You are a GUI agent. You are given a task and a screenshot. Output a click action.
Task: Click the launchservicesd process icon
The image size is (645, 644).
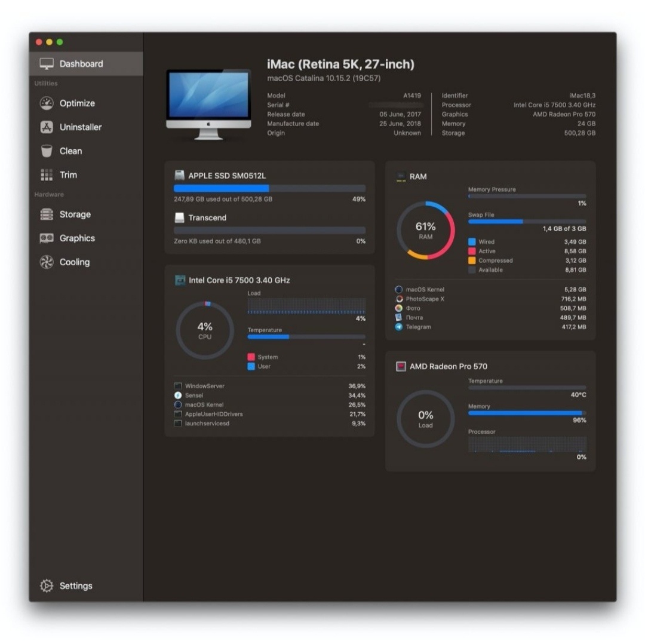[x=178, y=424]
